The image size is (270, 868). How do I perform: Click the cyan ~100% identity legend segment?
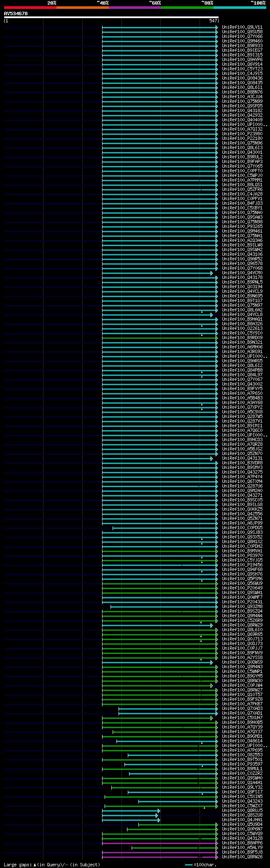240,8
